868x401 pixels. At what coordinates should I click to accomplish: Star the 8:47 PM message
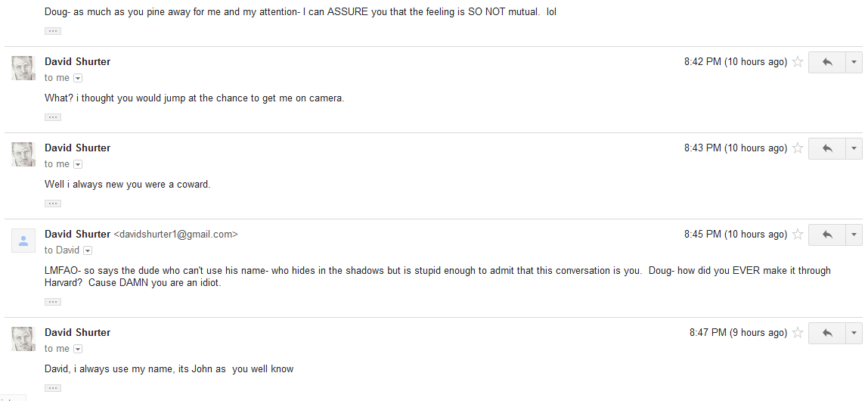(x=798, y=333)
